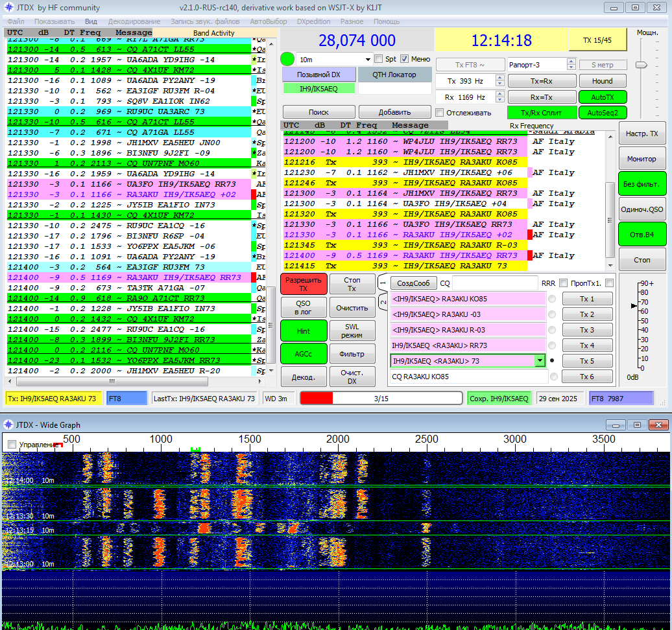Select radio button for RA3AKU -03 message
The height and width of the screenshot is (630, 672).
pos(552,314)
